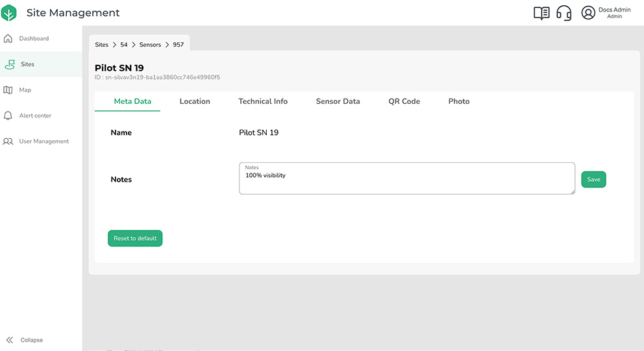Collapse the sidebar with double chevron

click(x=10, y=340)
